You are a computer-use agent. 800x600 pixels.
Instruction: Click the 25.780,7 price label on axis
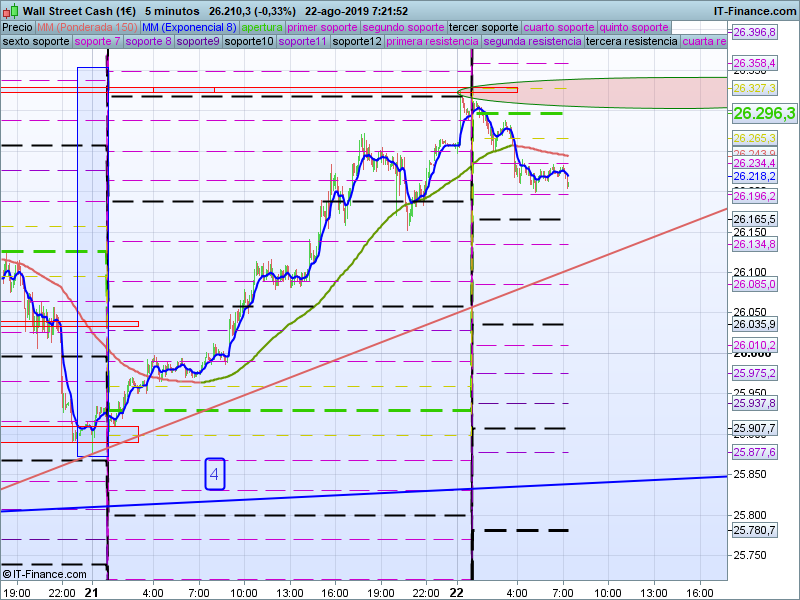[755, 530]
